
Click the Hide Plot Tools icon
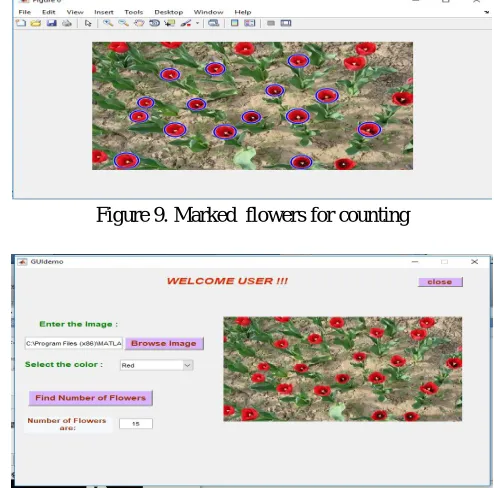[x=271, y=23]
